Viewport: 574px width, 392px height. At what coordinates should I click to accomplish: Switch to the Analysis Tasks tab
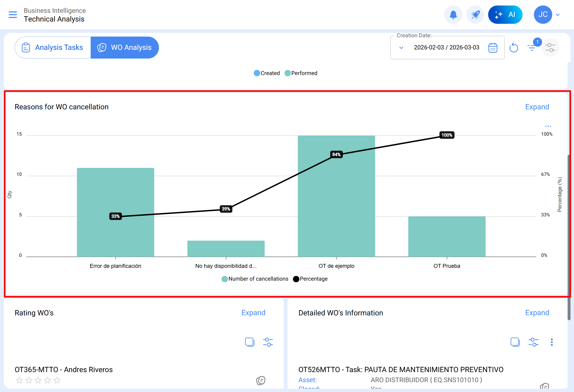click(x=53, y=48)
